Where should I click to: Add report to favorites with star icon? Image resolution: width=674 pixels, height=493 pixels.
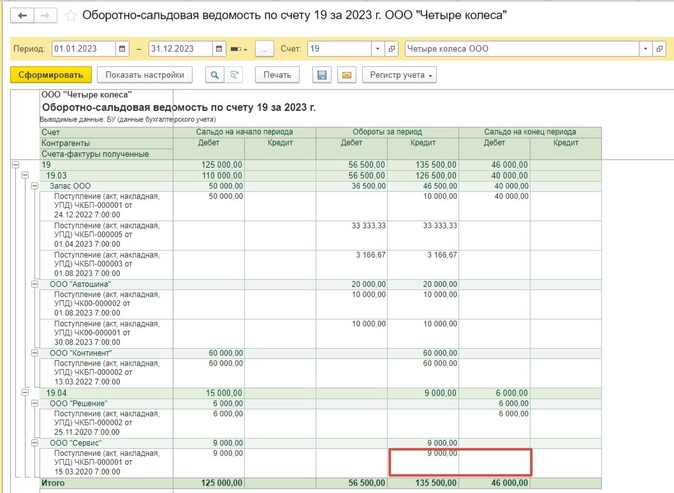[x=70, y=17]
